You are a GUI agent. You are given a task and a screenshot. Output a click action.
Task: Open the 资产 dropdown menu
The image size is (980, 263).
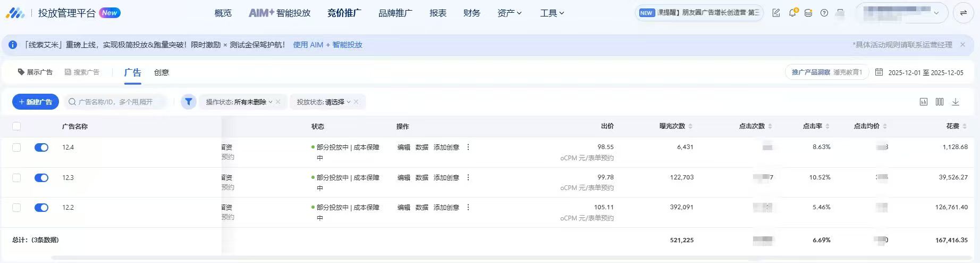tap(509, 13)
